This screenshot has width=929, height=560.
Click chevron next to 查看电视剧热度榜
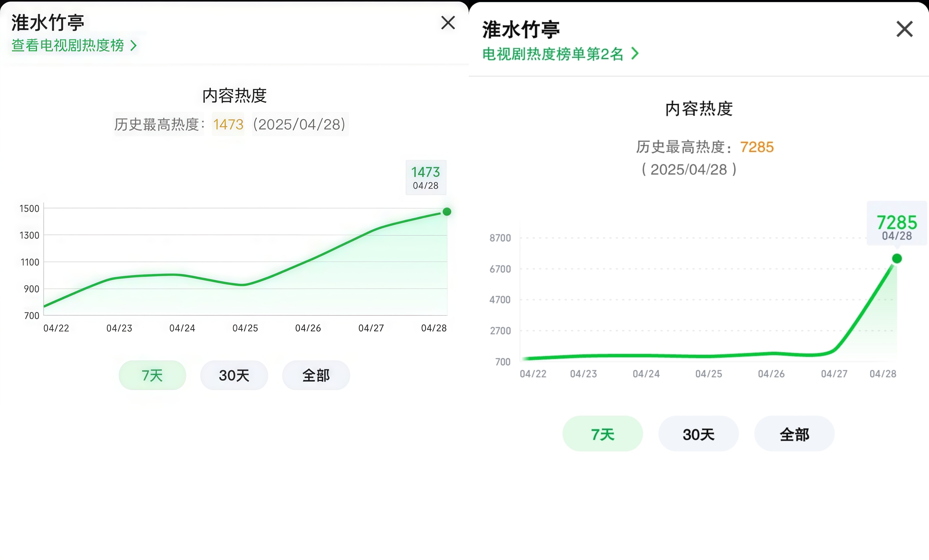pos(133,46)
